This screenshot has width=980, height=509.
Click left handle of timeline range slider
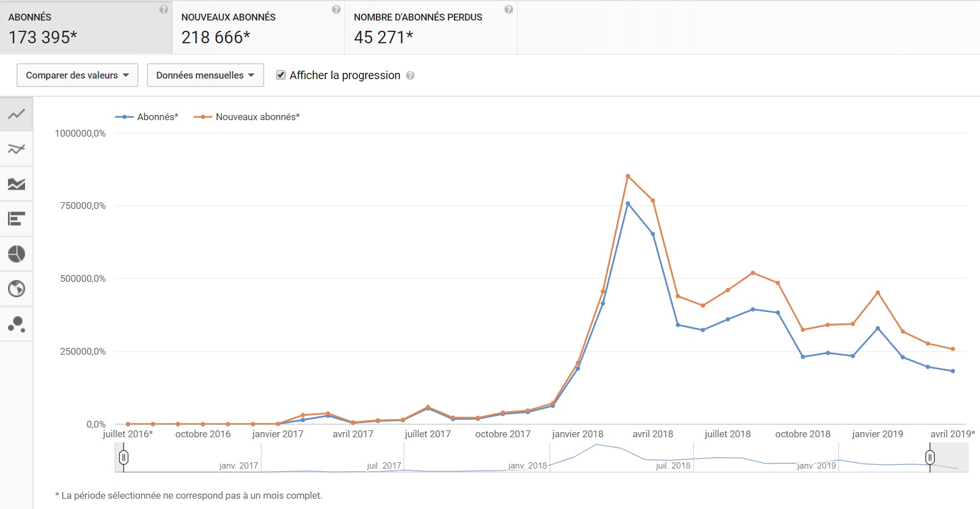click(124, 457)
